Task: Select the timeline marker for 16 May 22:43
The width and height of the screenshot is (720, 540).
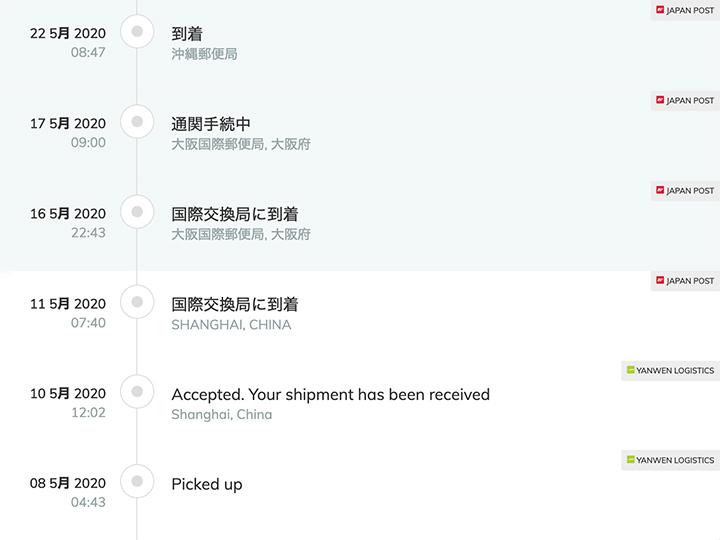Action: click(137, 212)
